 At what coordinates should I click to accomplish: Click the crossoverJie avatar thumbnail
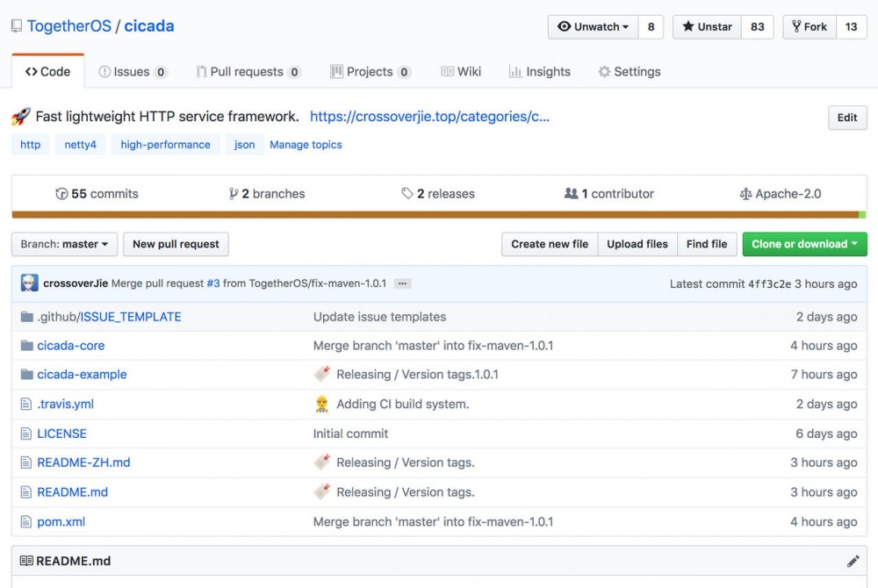(30, 283)
